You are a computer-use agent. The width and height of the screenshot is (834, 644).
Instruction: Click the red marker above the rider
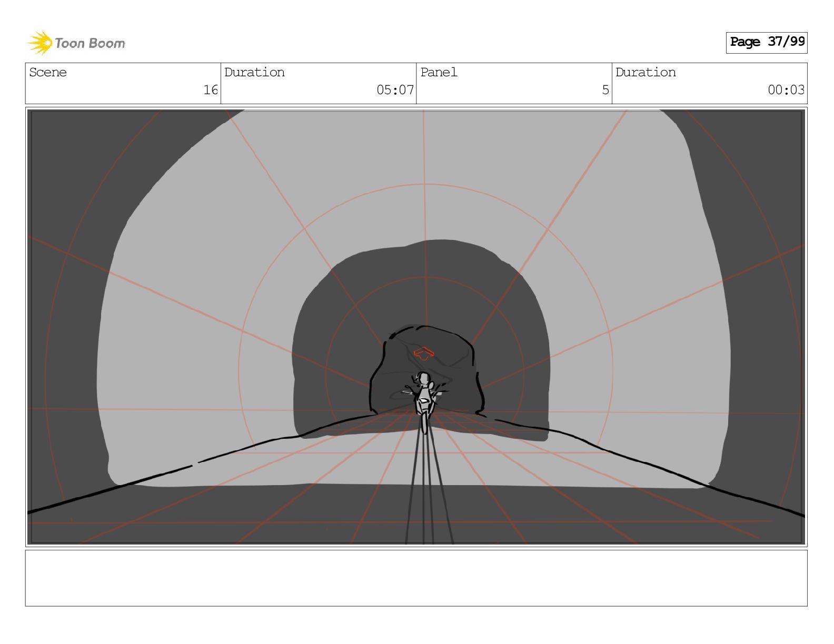(423, 353)
